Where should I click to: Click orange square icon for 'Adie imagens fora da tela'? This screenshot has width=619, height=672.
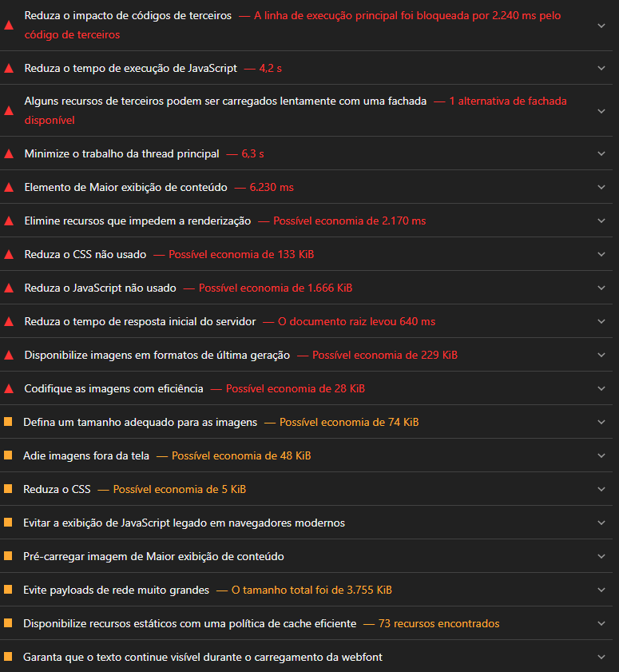(9, 455)
